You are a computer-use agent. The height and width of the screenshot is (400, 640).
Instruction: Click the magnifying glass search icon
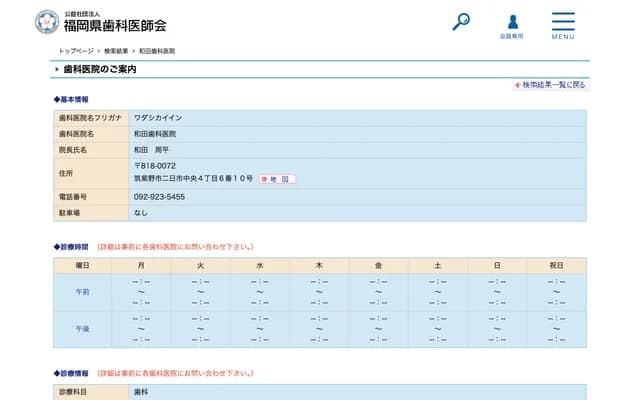[x=461, y=21]
